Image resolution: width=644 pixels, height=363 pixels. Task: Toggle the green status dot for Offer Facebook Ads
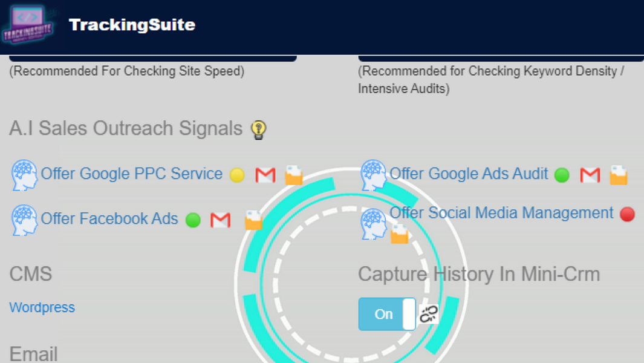192,220
